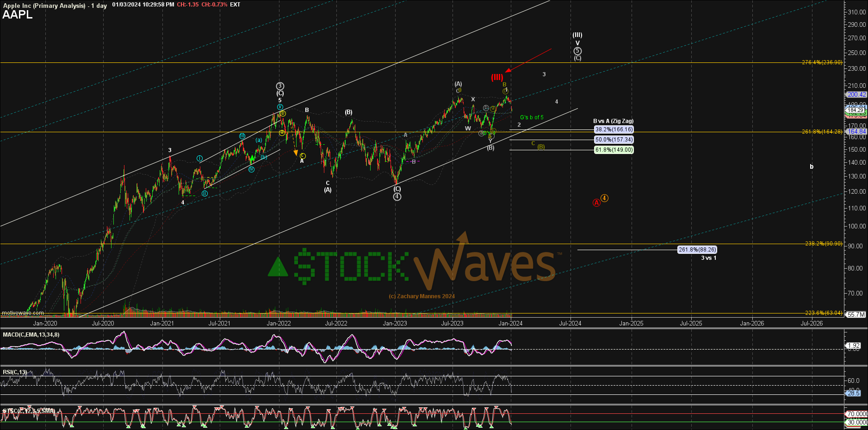Select the orange circled 4 wave label
The width and height of the screenshot is (868, 430).
tap(604, 198)
